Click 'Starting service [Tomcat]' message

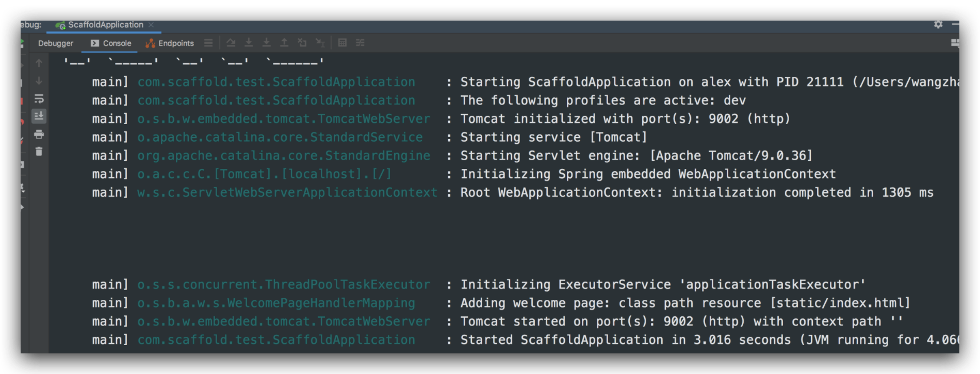(x=553, y=138)
